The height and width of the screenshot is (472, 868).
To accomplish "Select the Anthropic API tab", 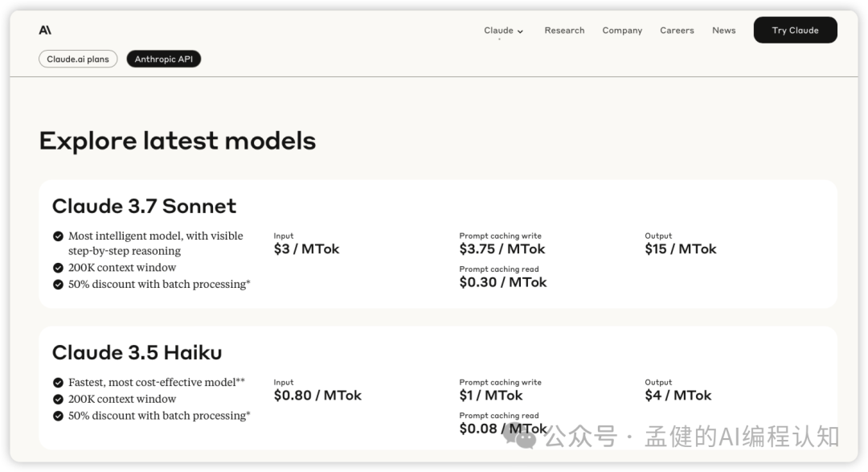I will 163,59.
